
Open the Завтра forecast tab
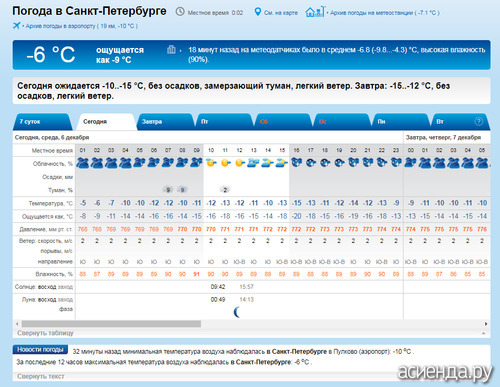(x=165, y=122)
